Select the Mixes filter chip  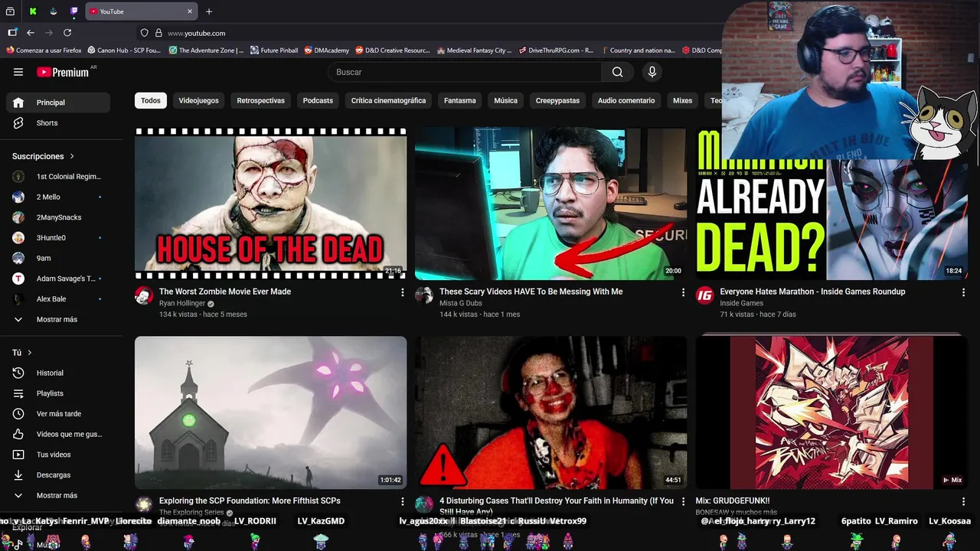click(682, 100)
